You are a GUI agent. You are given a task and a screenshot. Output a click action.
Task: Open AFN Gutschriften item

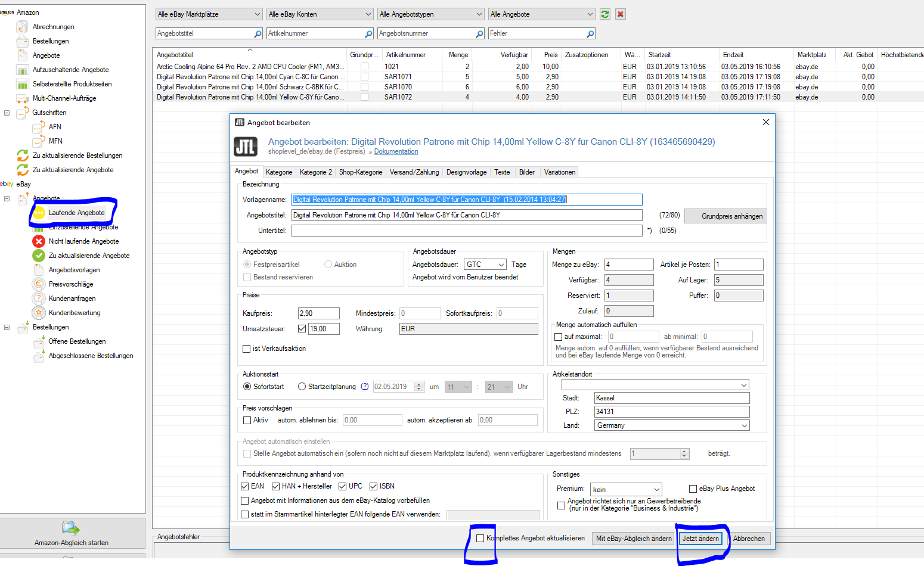pos(55,127)
